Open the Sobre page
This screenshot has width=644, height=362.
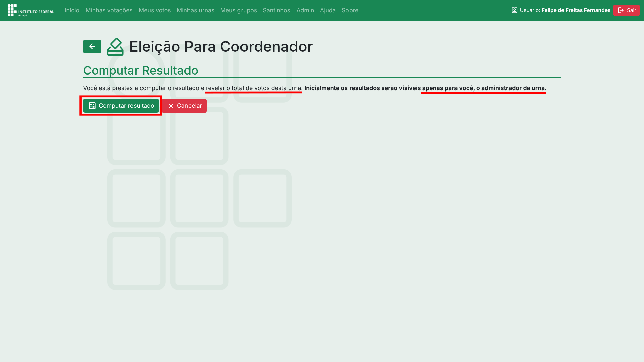click(x=350, y=10)
